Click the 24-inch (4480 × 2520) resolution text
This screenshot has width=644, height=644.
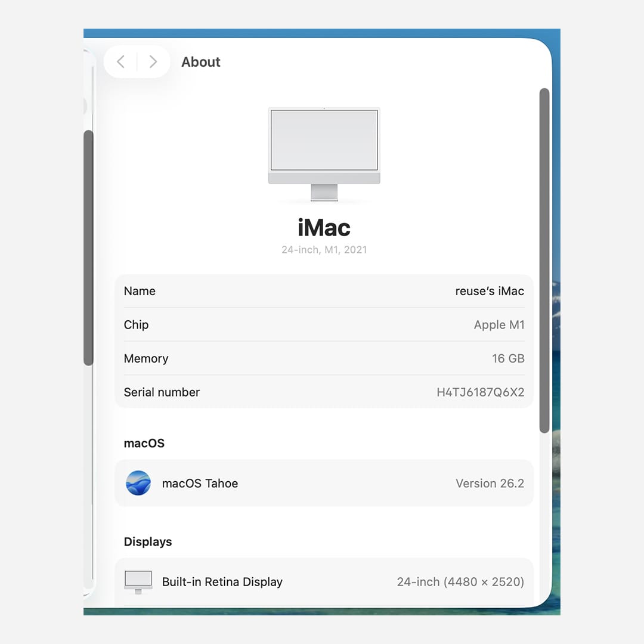[x=460, y=582]
